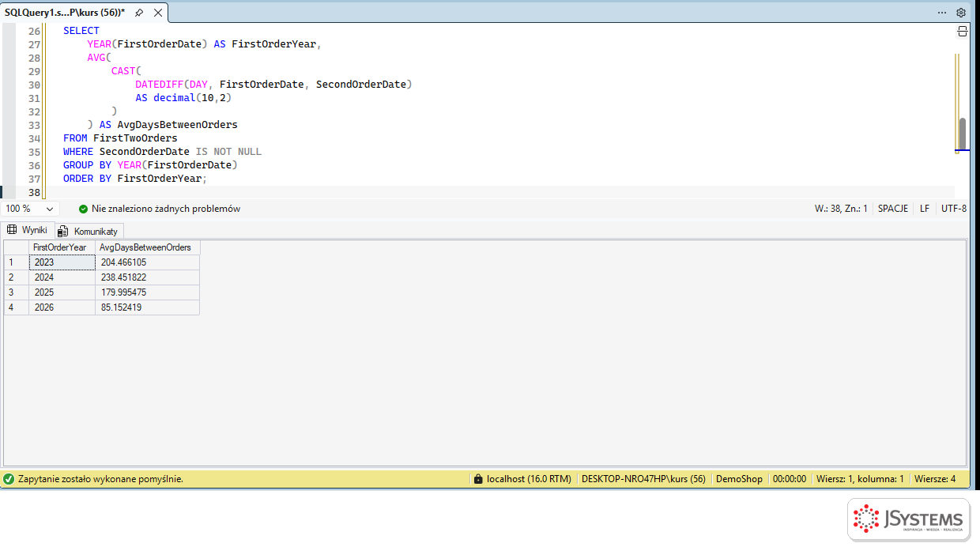Click 'DESKTOP-NRO47HP\kurs (56)' in status bar
980x547 pixels.
tap(643, 479)
